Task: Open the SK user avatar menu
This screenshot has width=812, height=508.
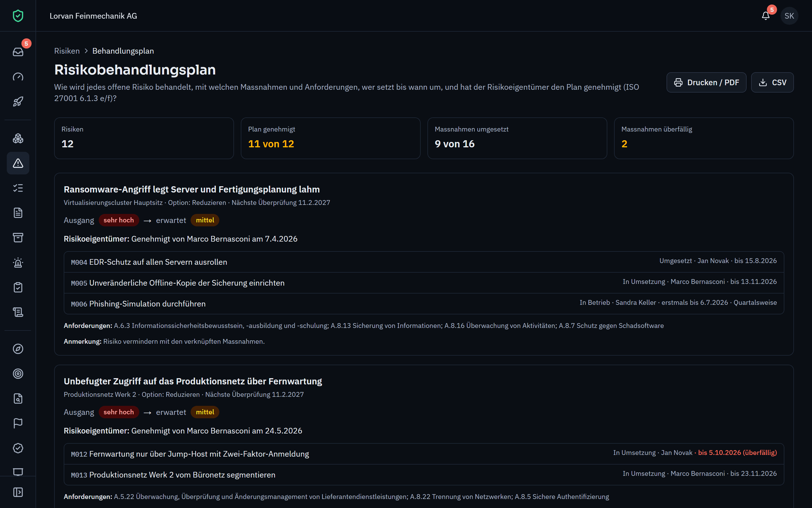Action: point(789,16)
